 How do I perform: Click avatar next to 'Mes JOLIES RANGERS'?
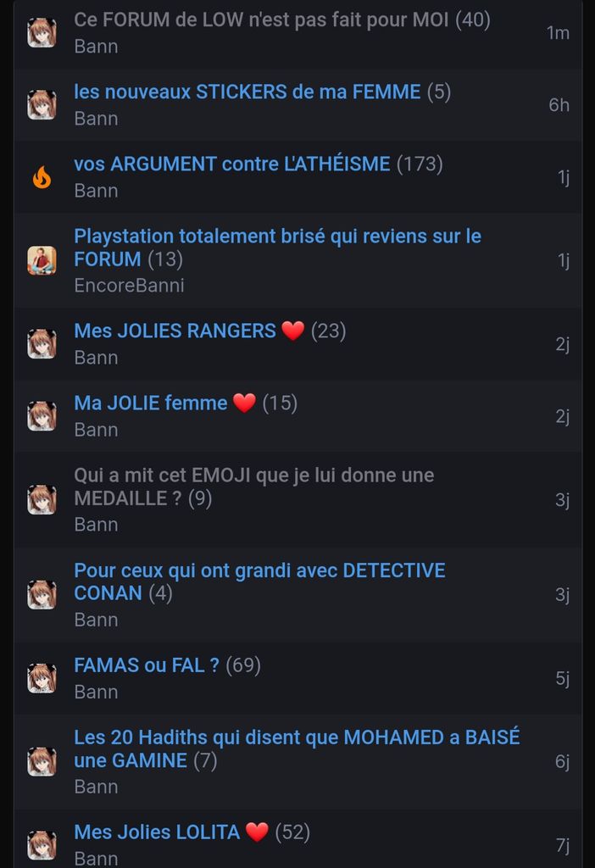pos(42,344)
